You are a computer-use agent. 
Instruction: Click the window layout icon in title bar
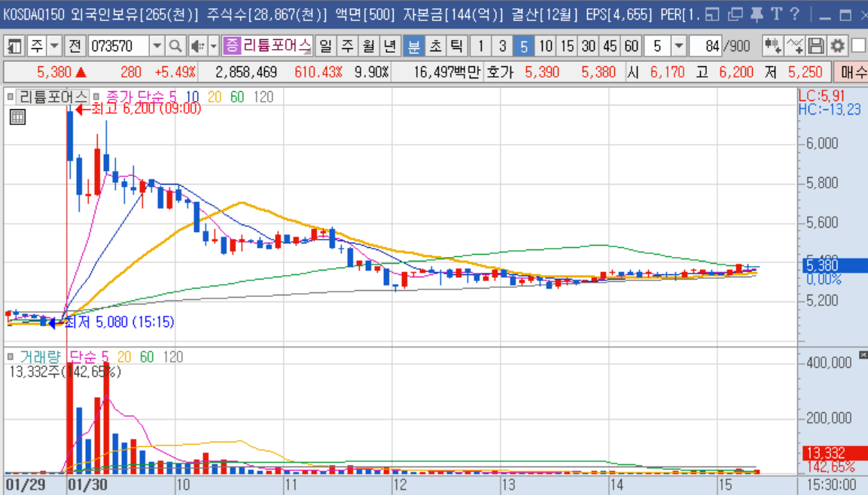click(713, 14)
